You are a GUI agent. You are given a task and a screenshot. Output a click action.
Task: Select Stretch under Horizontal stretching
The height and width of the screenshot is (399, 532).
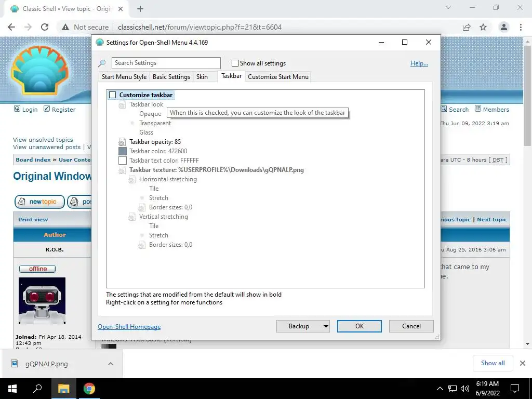coord(158,198)
